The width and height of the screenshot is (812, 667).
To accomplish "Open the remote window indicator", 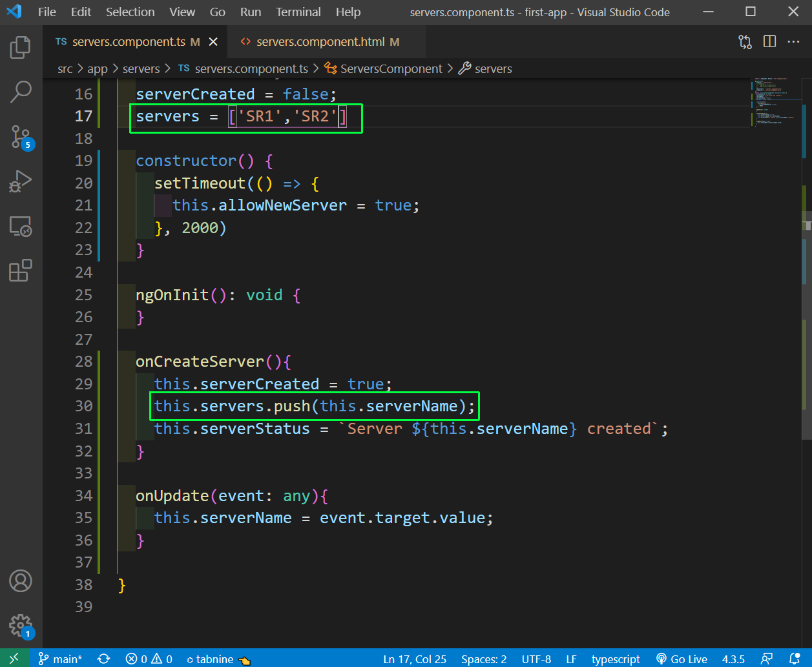I will click(x=14, y=659).
